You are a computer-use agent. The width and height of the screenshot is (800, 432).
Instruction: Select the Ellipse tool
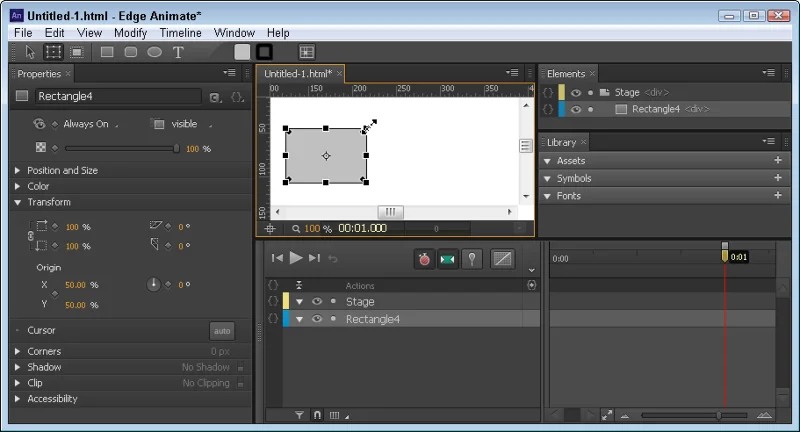[154, 52]
